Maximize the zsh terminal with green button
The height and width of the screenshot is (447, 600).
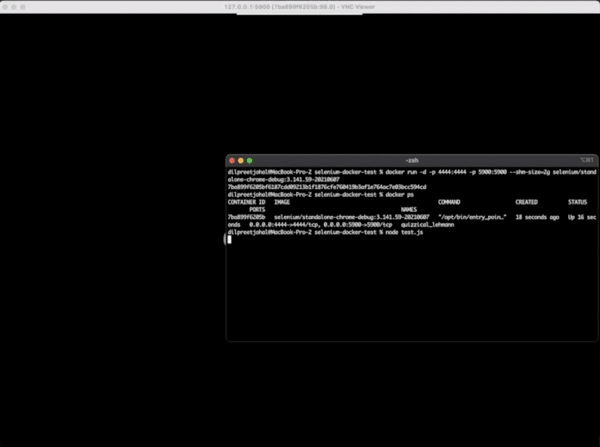249,160
